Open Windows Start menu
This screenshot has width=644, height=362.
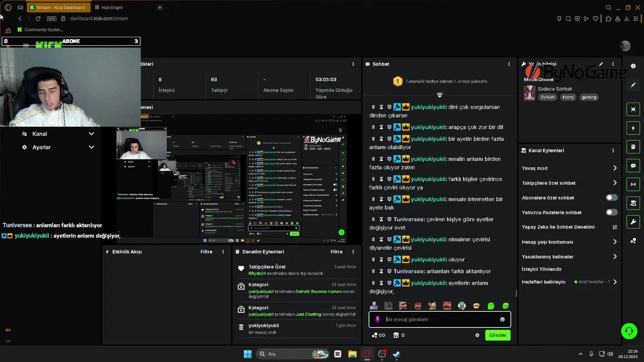click(248, 354)
